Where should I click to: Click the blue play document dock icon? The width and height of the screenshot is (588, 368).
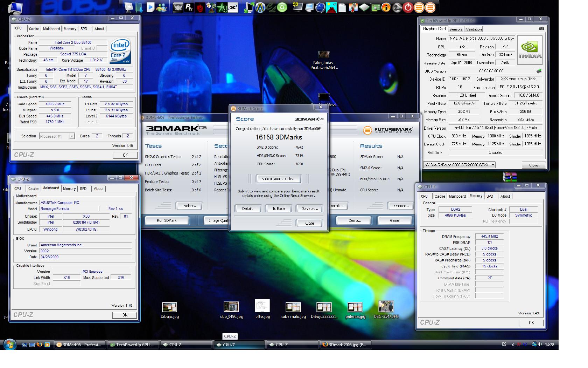(x=150, y=7)
